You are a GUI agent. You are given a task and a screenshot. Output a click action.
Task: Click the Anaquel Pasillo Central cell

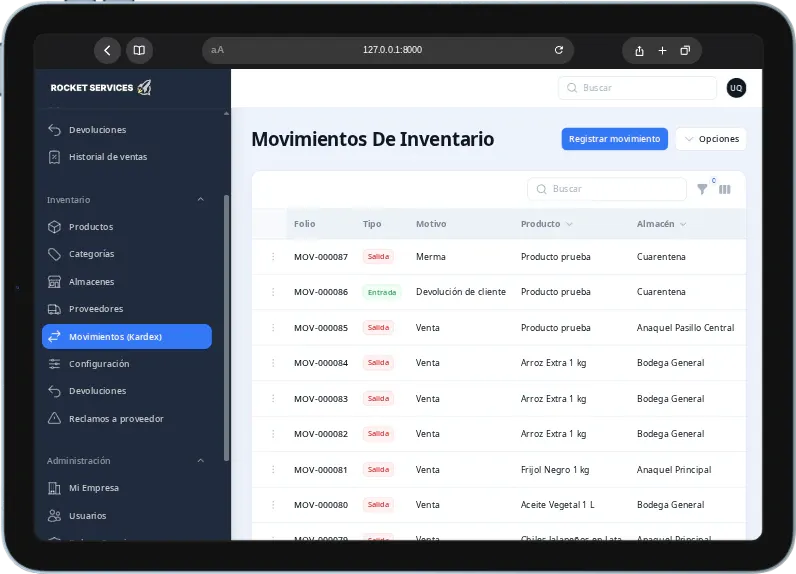685,328
